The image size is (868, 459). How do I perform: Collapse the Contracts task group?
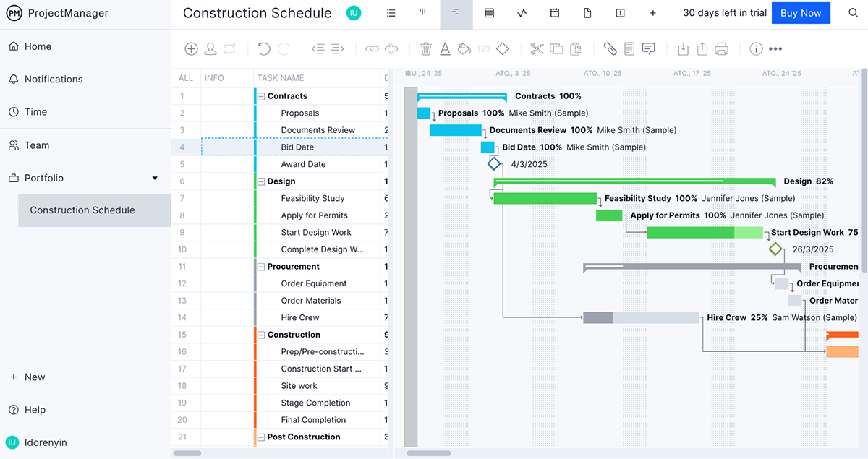pyautogui.click(x=260, y=95)
